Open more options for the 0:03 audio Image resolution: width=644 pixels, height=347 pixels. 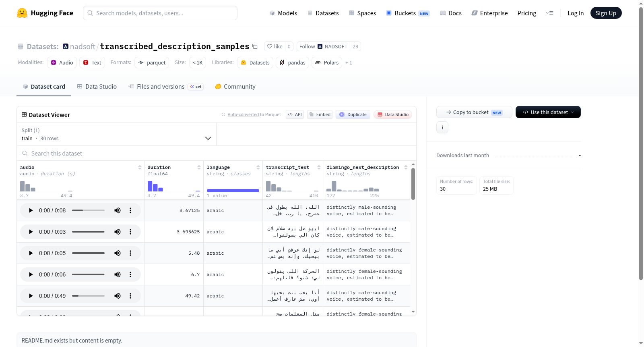pos(130,232)
